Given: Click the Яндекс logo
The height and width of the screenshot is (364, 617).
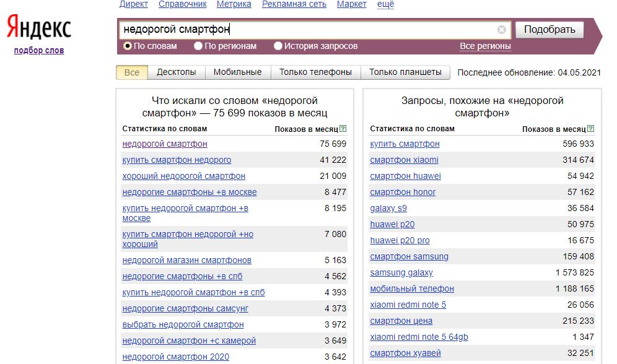Looking at the screenshot, I should coord(38,28).
